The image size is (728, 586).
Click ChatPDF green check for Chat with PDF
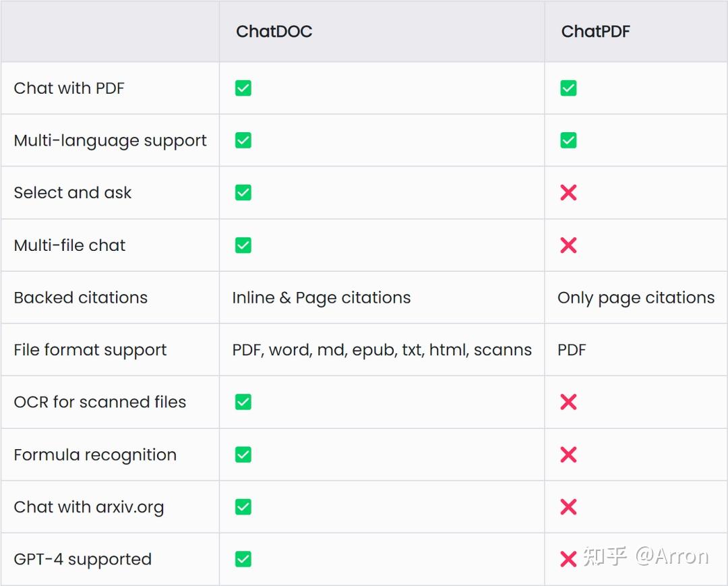click(x=568, y=88)
